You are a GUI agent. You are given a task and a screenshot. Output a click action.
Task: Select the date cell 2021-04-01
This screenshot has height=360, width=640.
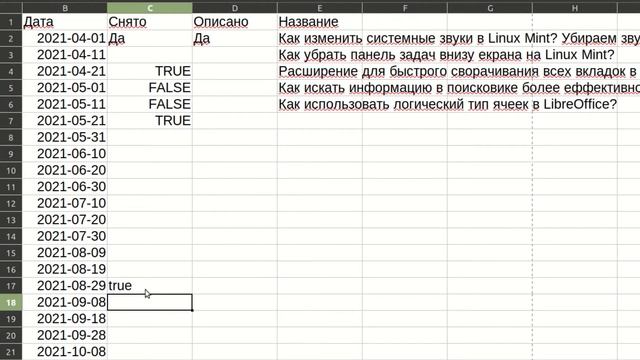(64, 38)
